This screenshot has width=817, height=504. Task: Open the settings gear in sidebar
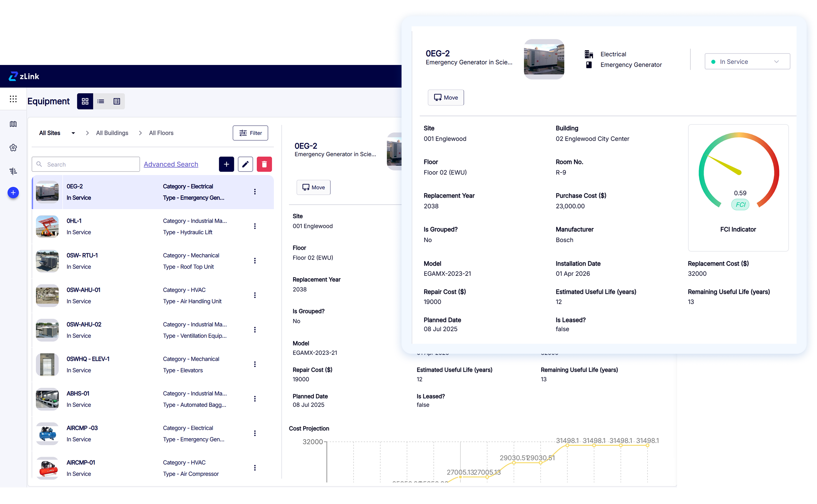coord(13,148)
